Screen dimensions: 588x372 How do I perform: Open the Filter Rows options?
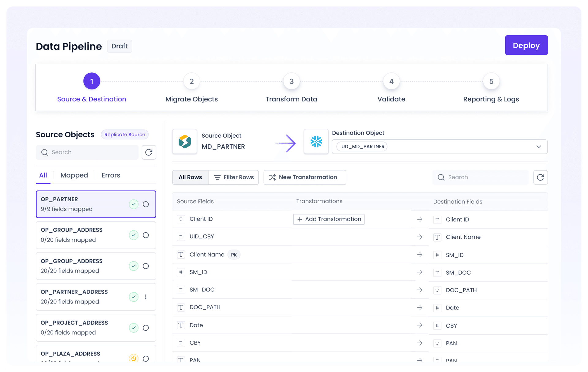coord(234,177)
